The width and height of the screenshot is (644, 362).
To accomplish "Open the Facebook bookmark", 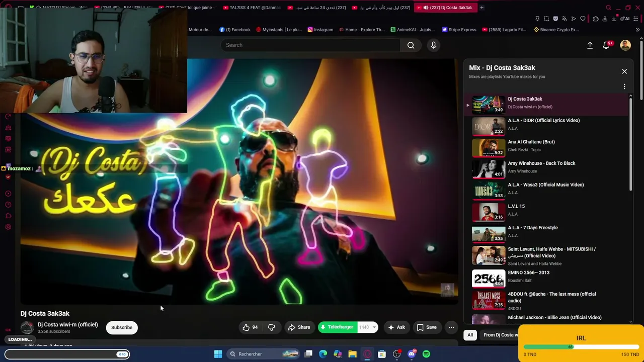I will (x=235, y=30).
